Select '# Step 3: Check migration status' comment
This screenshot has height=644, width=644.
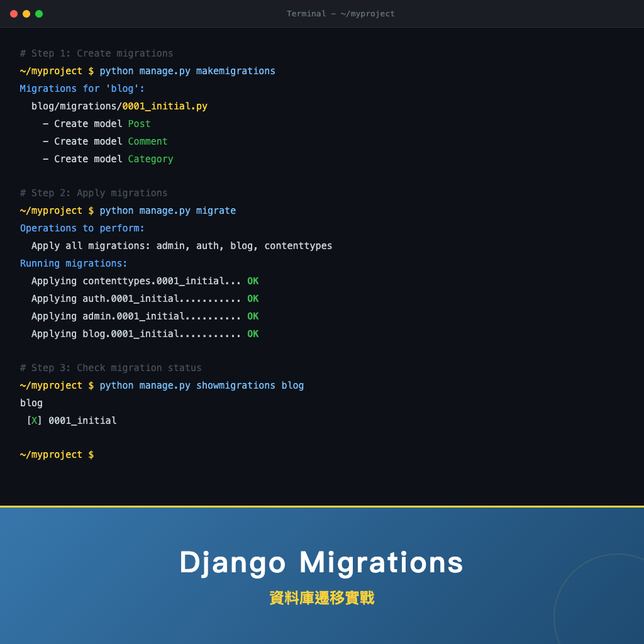point(111,368)
